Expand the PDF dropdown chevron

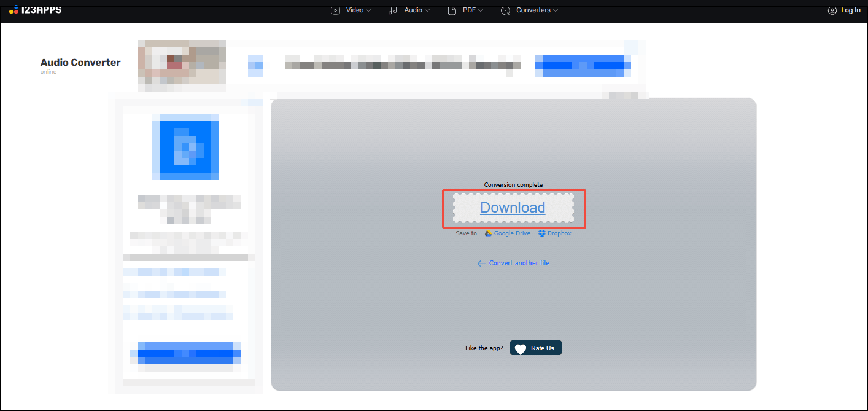click(481, 10)
